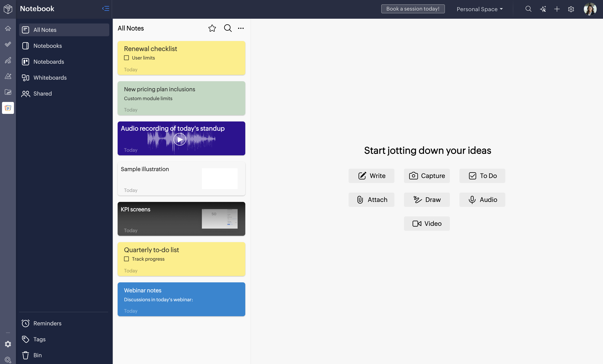Check the User limits checkbox
The image size is (603, 364).
tap(126, 58)
